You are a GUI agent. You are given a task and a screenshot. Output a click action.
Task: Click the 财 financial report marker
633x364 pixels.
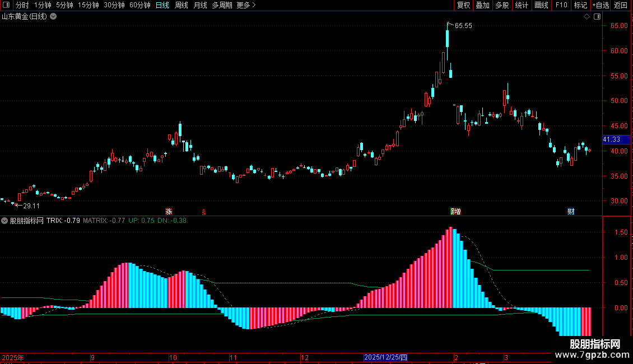pyautogui.click(x=571, y=212)
